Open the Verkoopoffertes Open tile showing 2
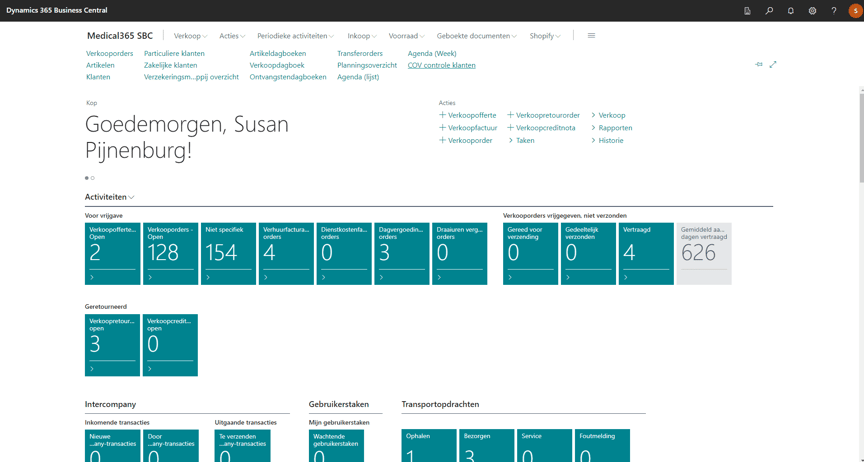This screenshot has height=462, width=864. [x=112, y=254]
